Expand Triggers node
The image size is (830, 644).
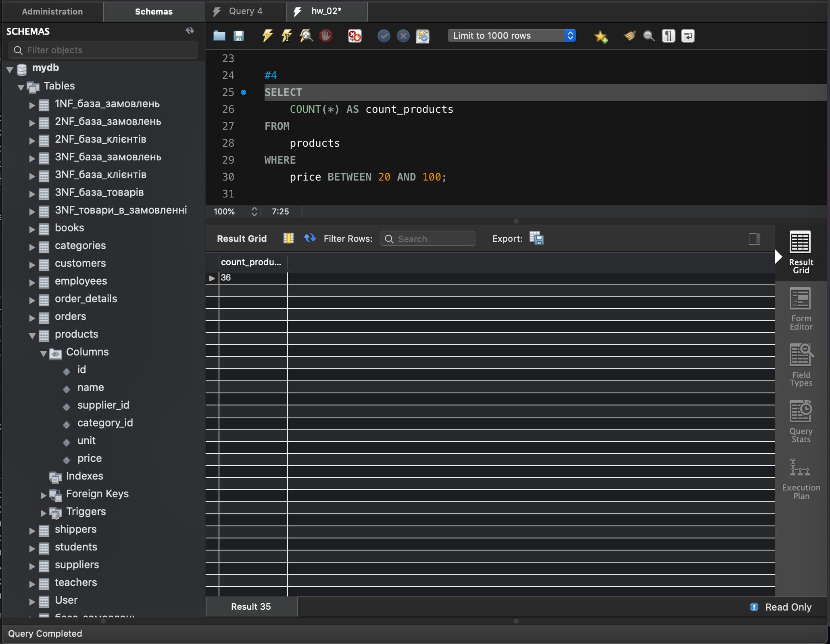(x=43, y=513)
